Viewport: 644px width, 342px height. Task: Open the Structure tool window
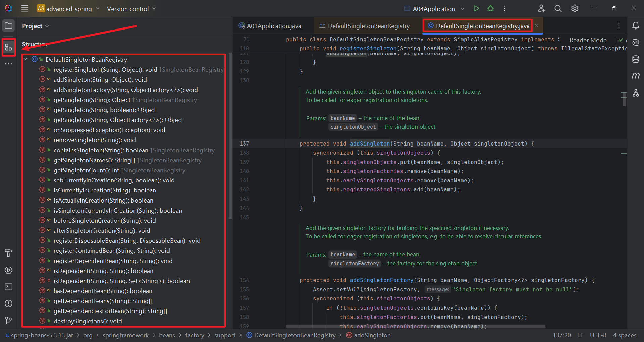[x=9, y=47]
